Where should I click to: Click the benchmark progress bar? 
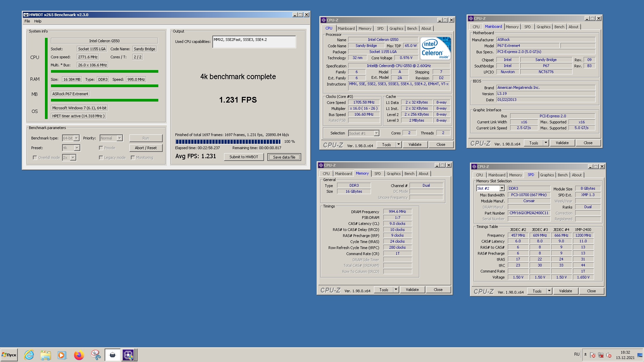(x=228, y=142)
